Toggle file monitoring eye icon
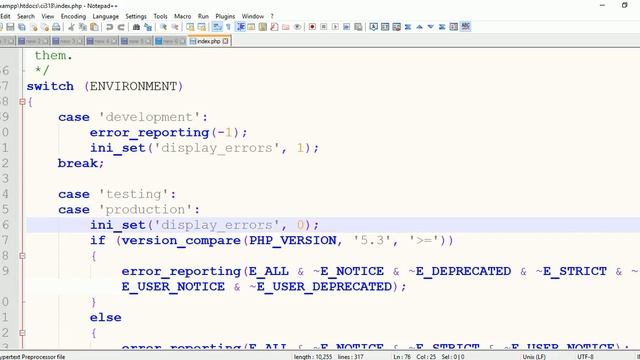Image resolution: width=640 pixels, height=360 pixels. point(298,27)
